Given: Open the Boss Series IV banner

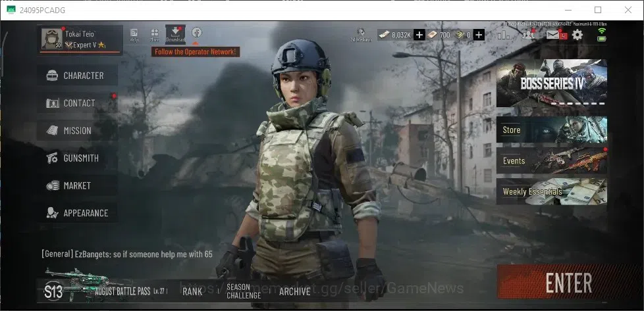Looking at the screenshot, I should 552,84.
